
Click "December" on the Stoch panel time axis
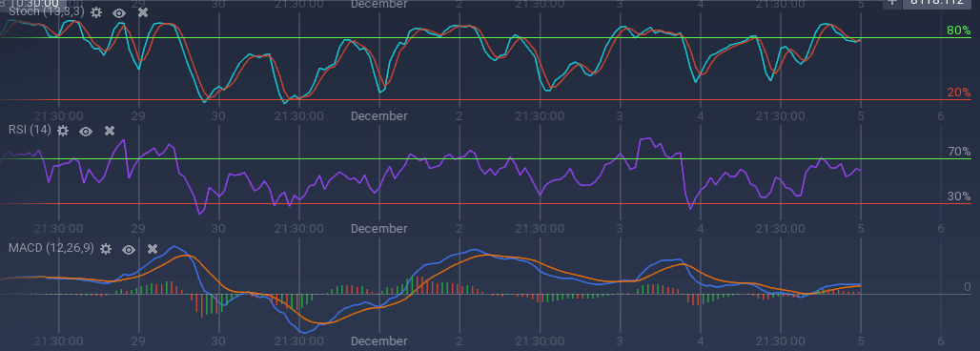click(x=378, y=115)
